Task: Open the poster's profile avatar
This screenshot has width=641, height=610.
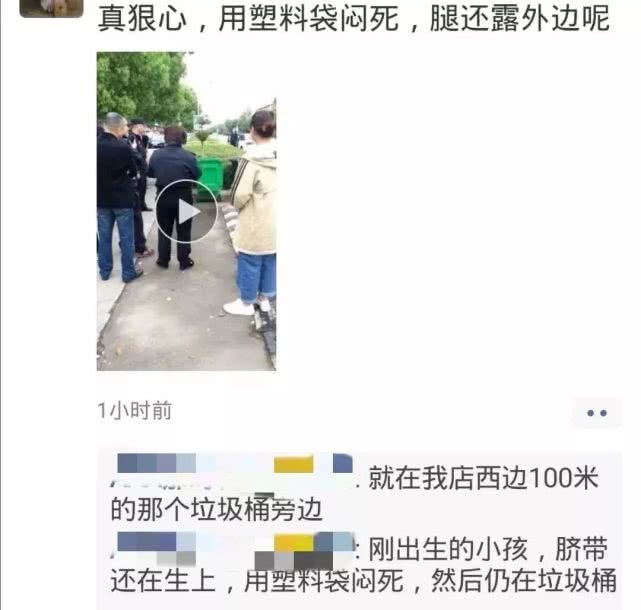Action: coord(52,8)
